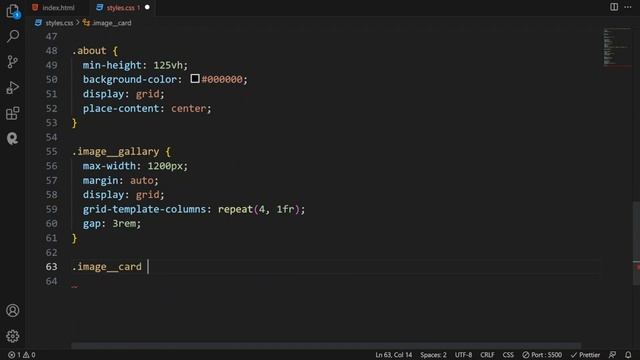640x360 pixels.
Task: Change indentation via Spaces: 2
Action: pyautogui.click(x=433, y=355)
